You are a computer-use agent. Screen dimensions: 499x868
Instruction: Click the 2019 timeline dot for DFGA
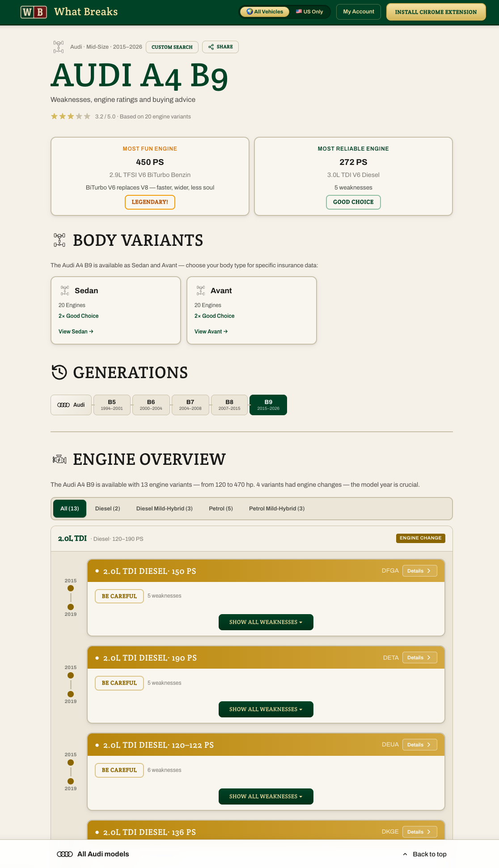[71, 607]
